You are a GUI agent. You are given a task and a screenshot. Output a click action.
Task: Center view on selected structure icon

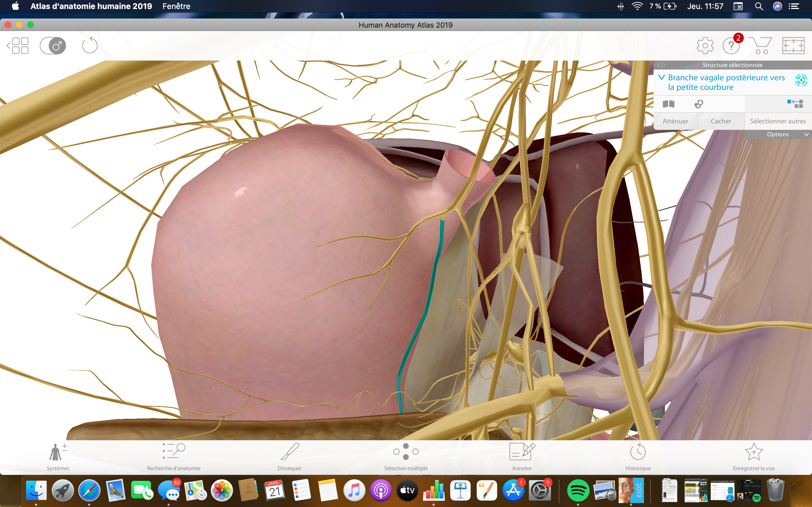click(x=801, y=80)
